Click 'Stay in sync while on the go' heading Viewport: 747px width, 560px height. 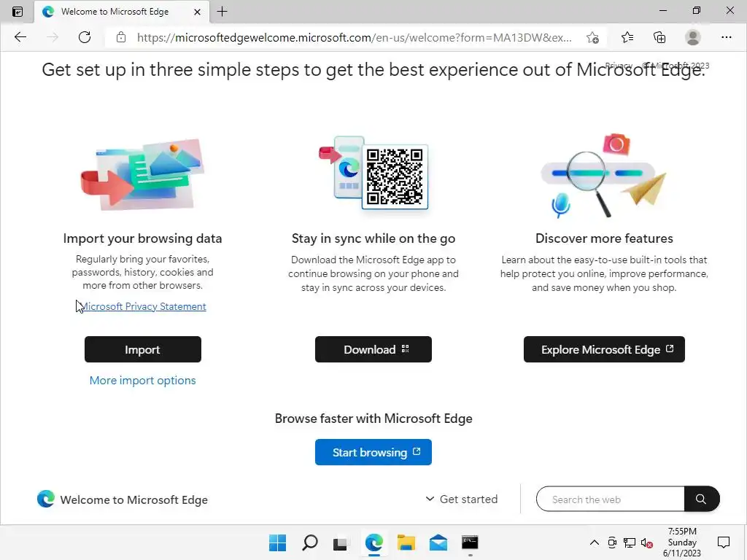point(373,238)
